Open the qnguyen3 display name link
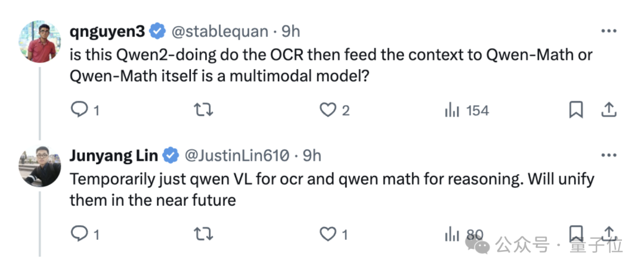 (107, 31)
